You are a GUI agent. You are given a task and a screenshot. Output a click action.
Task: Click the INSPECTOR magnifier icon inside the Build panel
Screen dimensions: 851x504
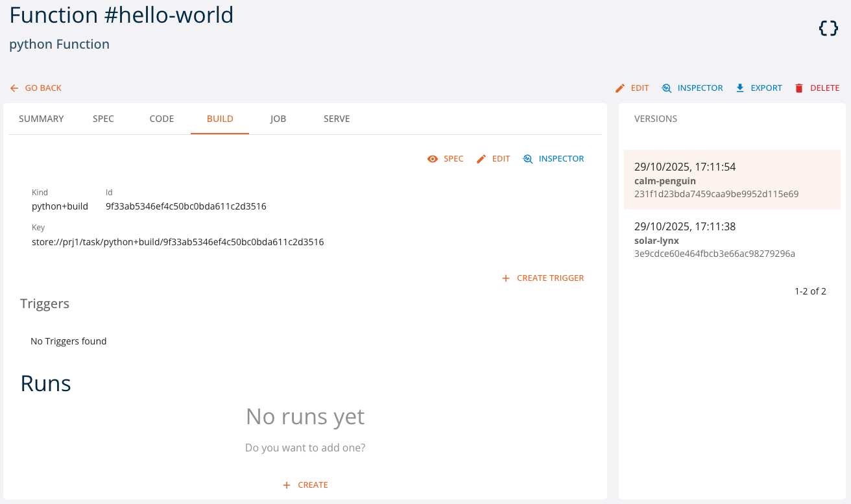pyautogui.click(x=527, y=158)
